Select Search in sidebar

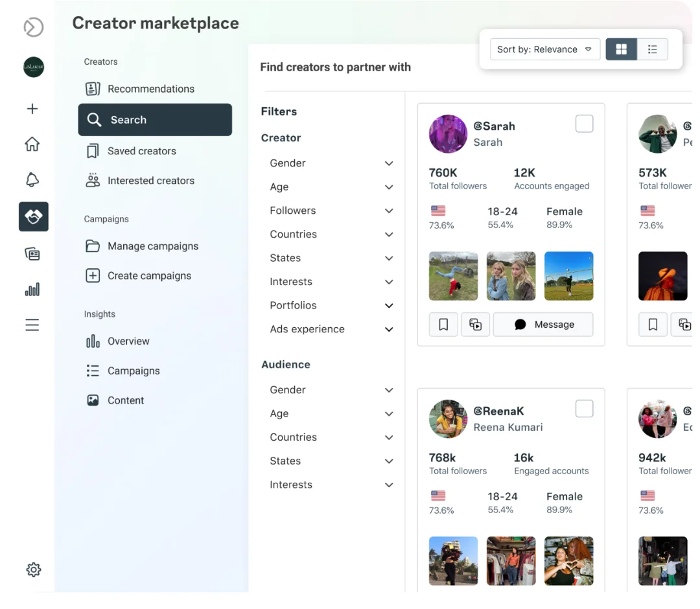(155, 120)
